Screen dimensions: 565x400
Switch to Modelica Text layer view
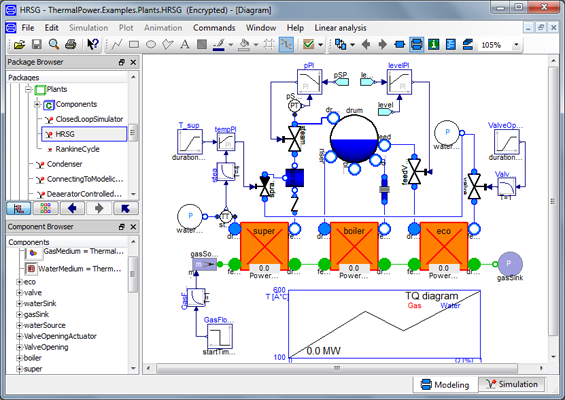coord(451,45)
